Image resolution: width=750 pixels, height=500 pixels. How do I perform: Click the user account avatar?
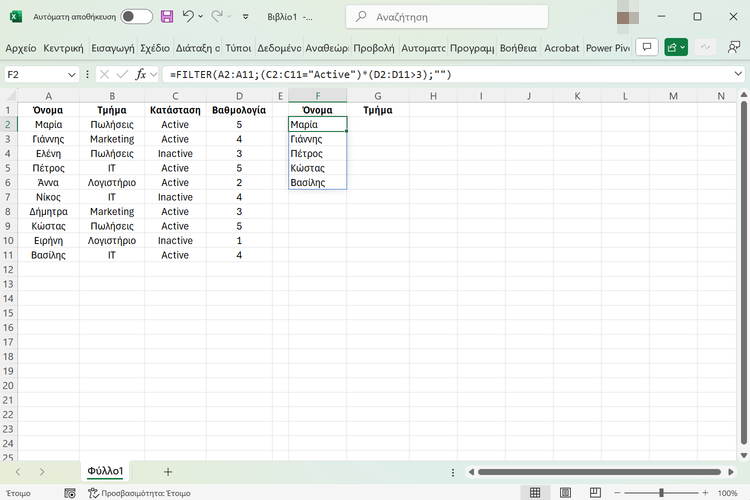tap(628, 17)
